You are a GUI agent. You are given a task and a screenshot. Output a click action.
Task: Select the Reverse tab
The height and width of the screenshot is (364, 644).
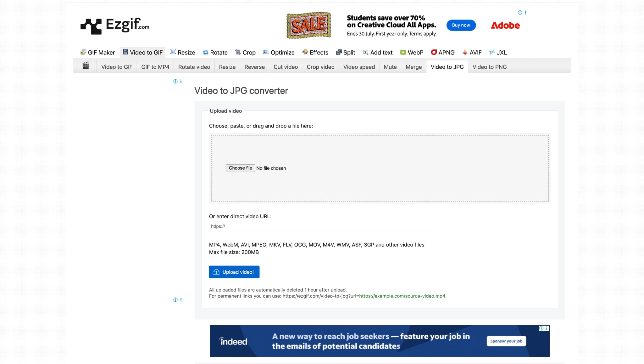(x=254, y=67)
